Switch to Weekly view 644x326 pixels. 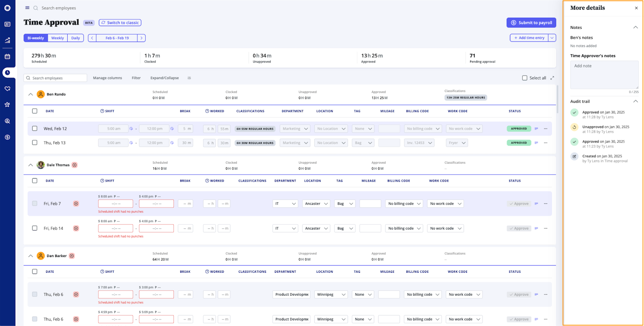(58, 38)
